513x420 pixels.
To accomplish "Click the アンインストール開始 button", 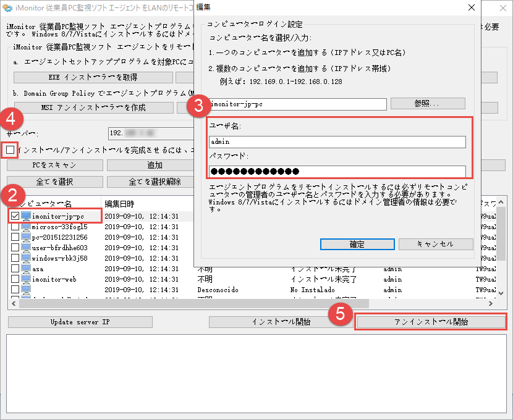I will (x=431, y=322).
